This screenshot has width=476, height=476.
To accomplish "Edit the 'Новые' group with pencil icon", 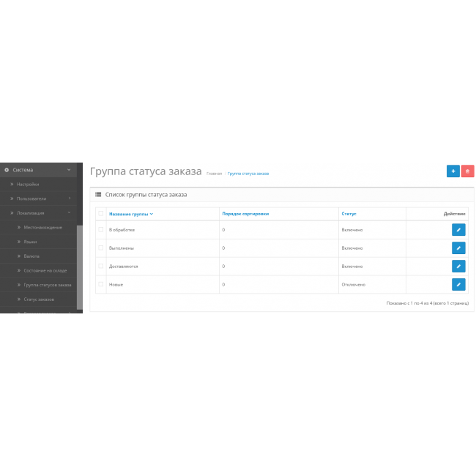I will (x=458, y=284).
